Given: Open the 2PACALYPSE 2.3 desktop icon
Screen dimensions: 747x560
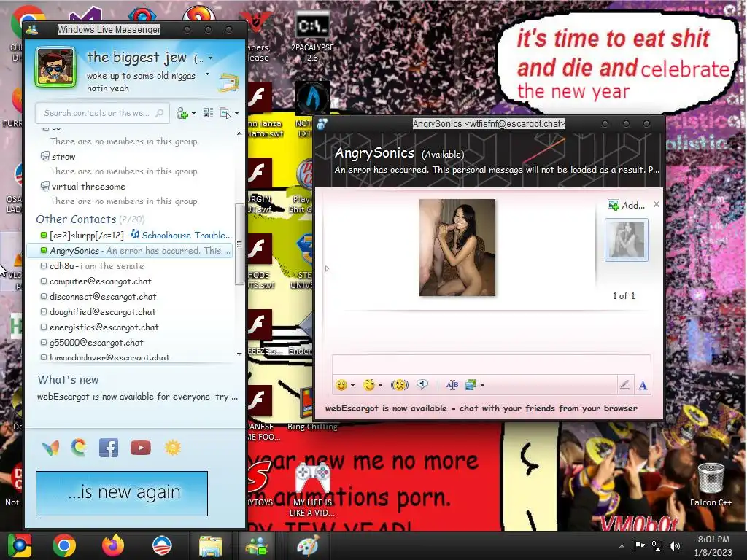Looking at the screenshot, I should (x=312, y=36).
